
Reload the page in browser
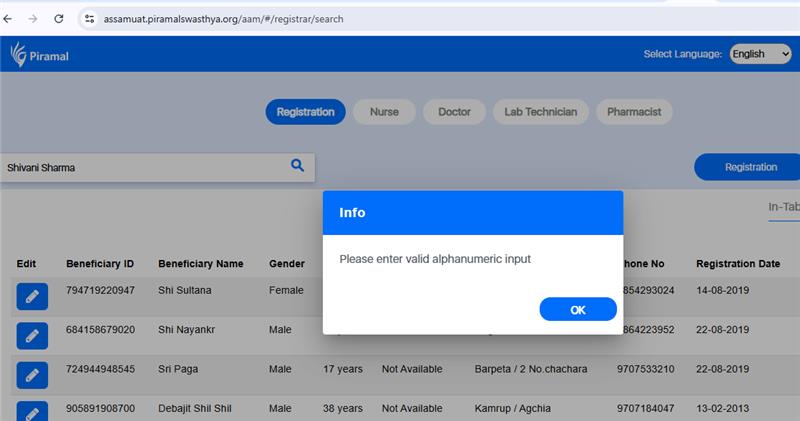[59, 19]
